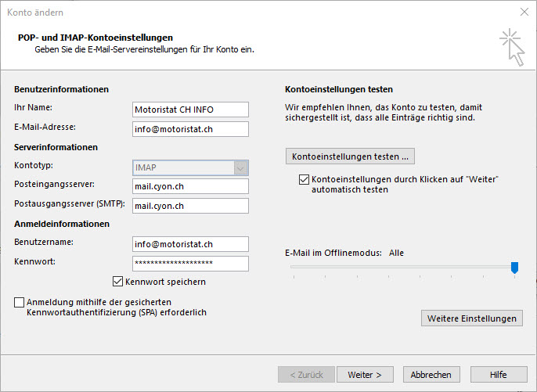The height and width of the screenshot is (392, 537).
Task: Toggle automatic account test on Weiter checkbox
Action: pos(304,180)
